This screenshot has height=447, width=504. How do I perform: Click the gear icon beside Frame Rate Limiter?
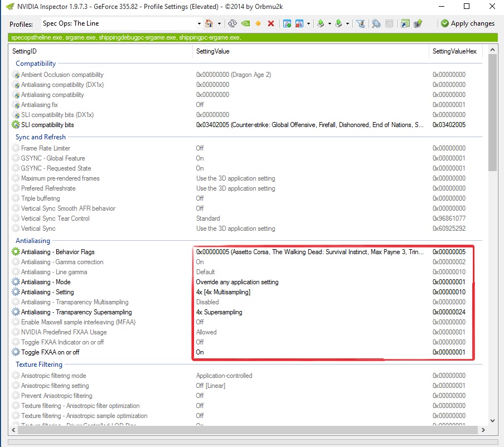pos(16,148)
